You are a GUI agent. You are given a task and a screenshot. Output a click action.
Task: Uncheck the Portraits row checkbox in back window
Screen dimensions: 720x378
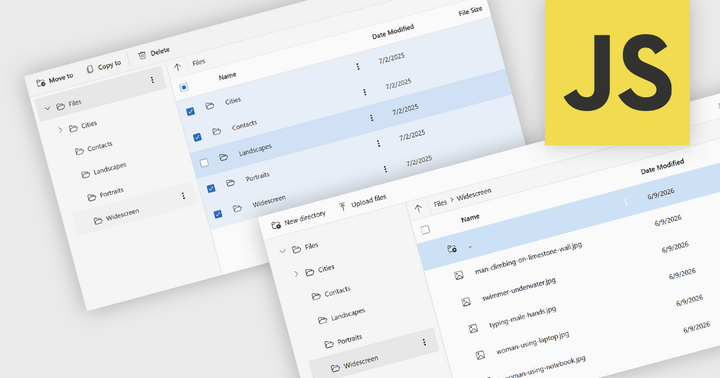(211, 188)
